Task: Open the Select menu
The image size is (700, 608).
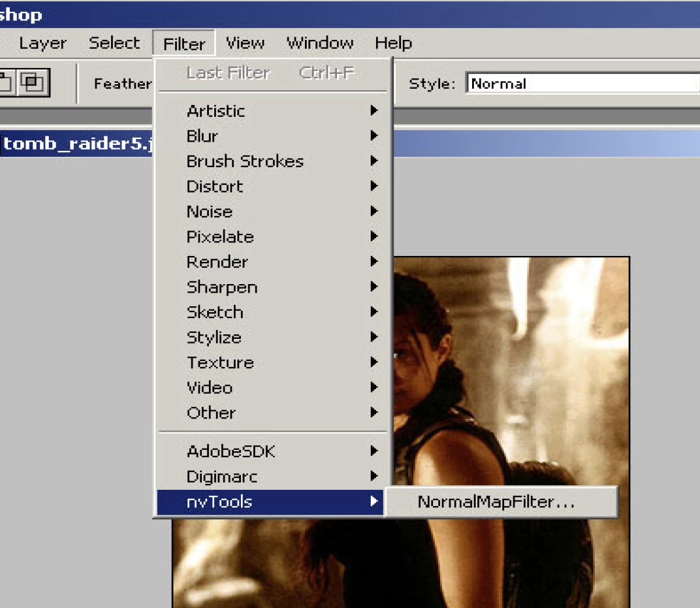Action: (114, 43)
